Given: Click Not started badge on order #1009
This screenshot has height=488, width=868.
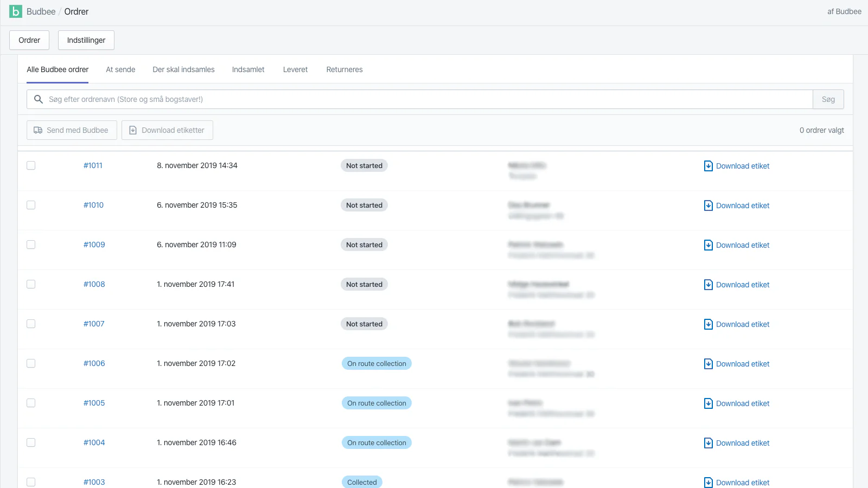Looking at the screenshot, I should pos(364,245).
